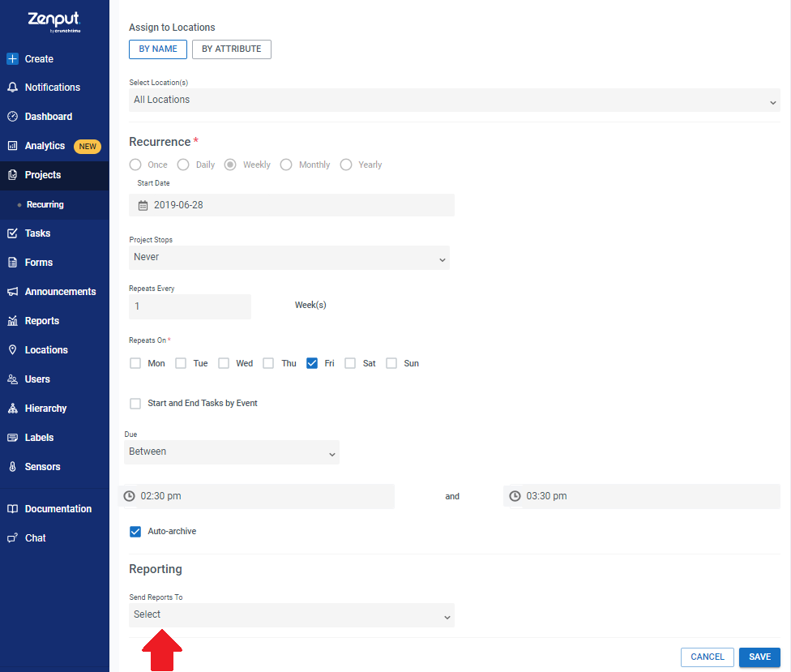Viewport: 791px width, 672px height.
Task: Click the SAVE button
Action: coord(759,657)
